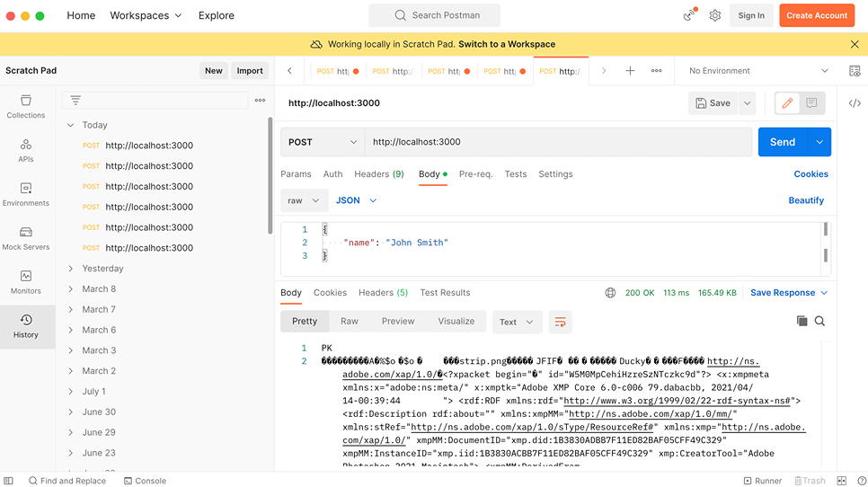The height and width of the screenshot is (487, 868).
Task: Click the satellite sync status icon
Action: coord(690,15)
